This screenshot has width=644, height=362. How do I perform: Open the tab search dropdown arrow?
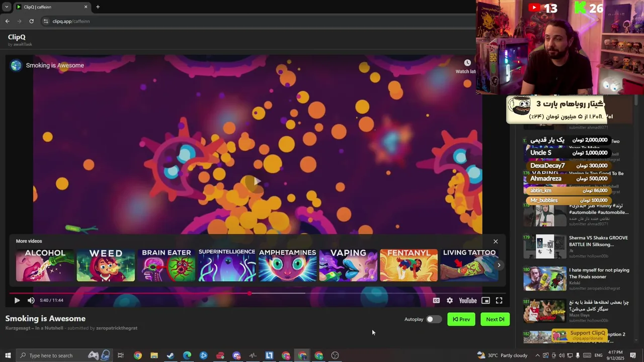pyautogui.click(x=7, y=7)
